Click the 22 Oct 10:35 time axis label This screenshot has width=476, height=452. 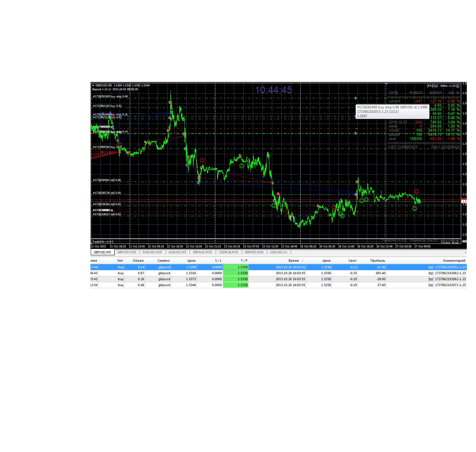pos(175,247)
